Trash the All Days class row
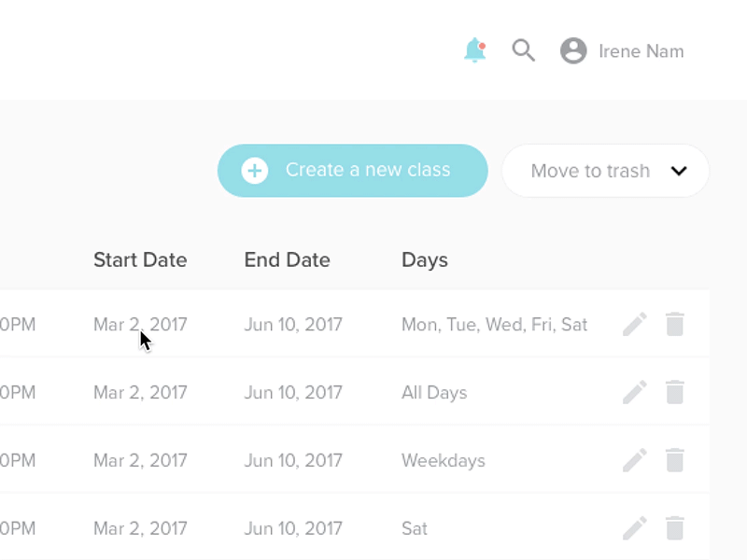The height and width of the screenshot is (560, 747). pos(675,393)
